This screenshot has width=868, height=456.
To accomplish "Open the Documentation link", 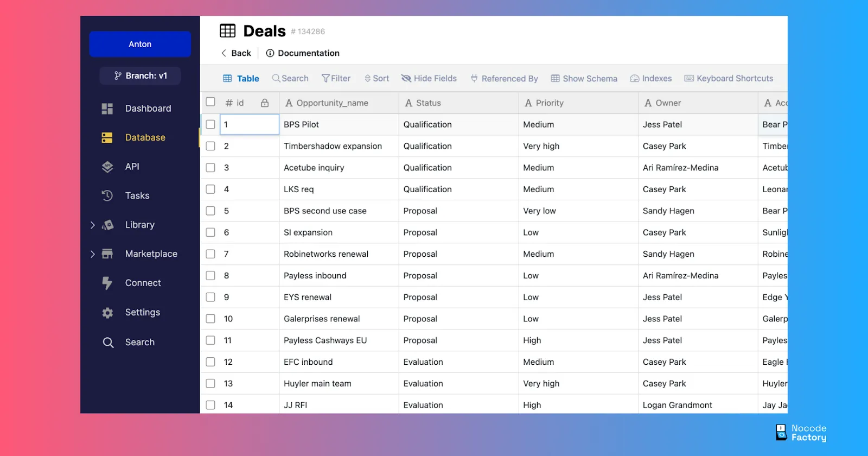I will click(309, 53).
